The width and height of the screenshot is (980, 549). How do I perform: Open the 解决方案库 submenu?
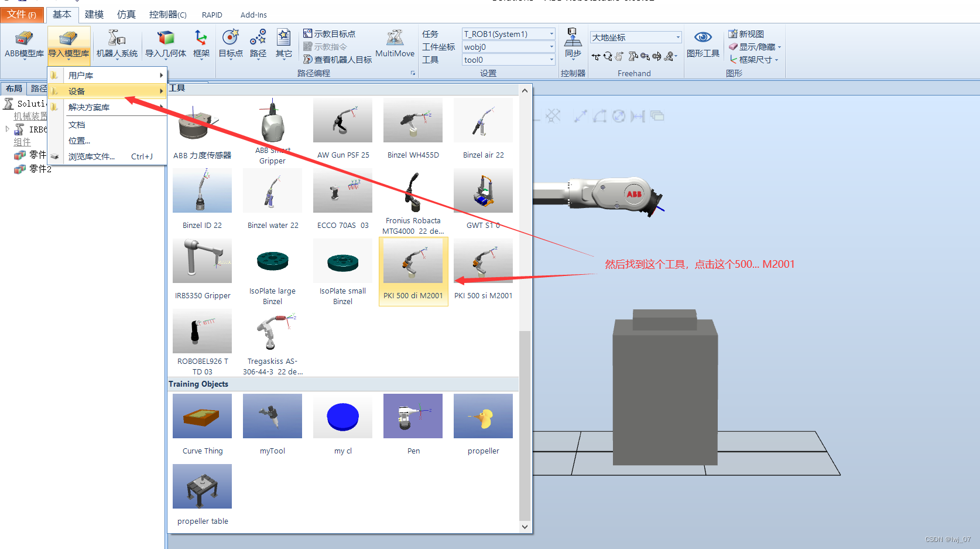click(x=108, y=107)
